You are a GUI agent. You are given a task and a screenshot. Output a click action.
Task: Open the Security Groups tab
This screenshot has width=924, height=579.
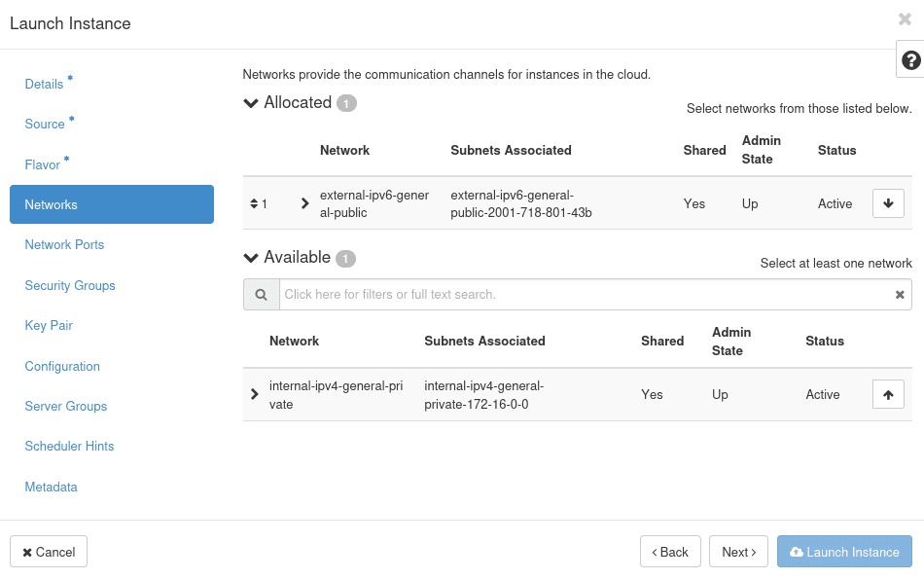pyautogui.click(x=70, y=285)
